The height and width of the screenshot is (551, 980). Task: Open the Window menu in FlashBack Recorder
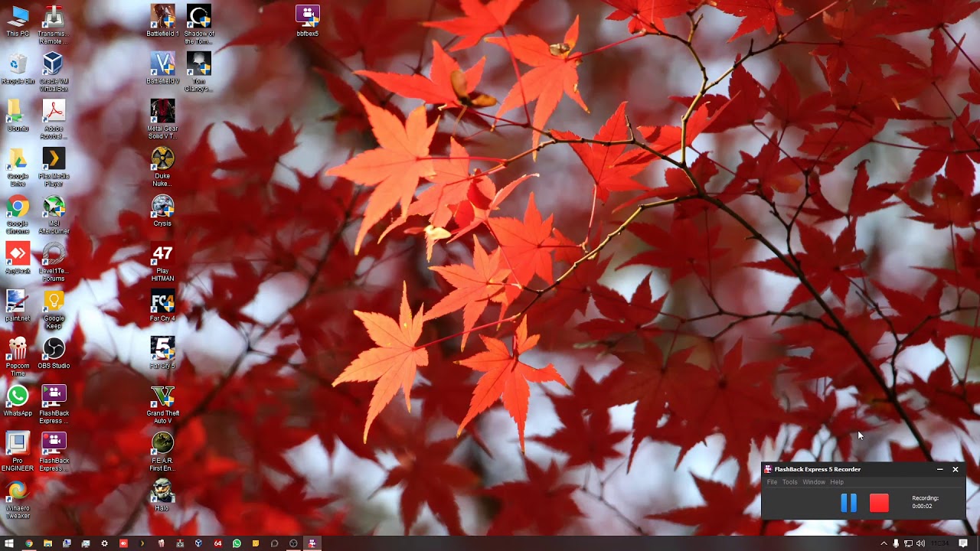pyautogui.click(x=814, y=482)
